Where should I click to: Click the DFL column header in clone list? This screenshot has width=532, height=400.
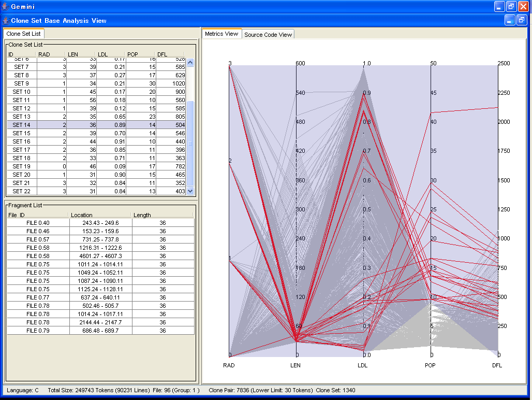[170, 54]
